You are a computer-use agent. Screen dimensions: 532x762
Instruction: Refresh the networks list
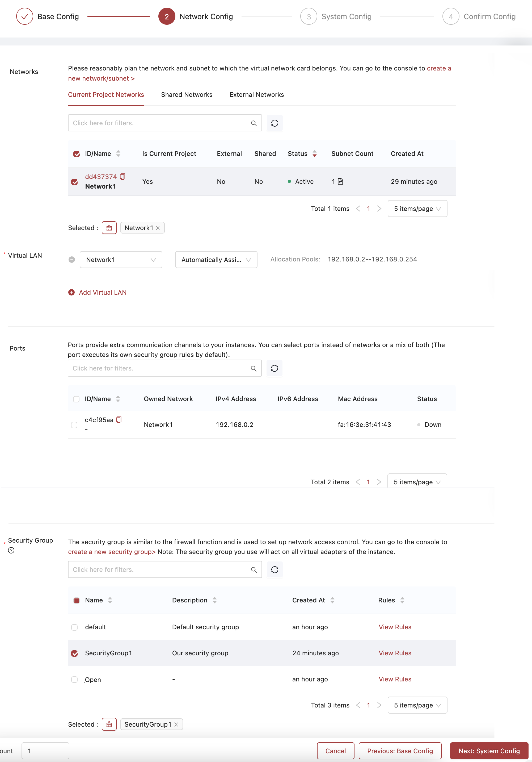point(275,123)
